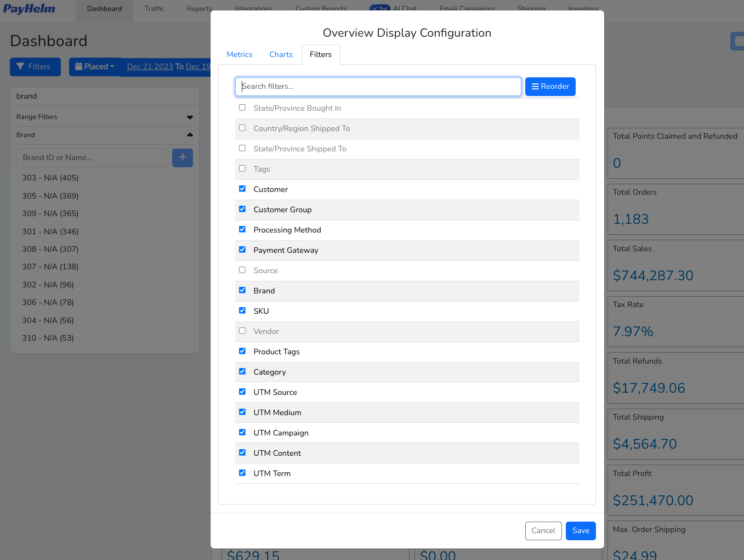Click the PayHelm logo

point(29,9)
